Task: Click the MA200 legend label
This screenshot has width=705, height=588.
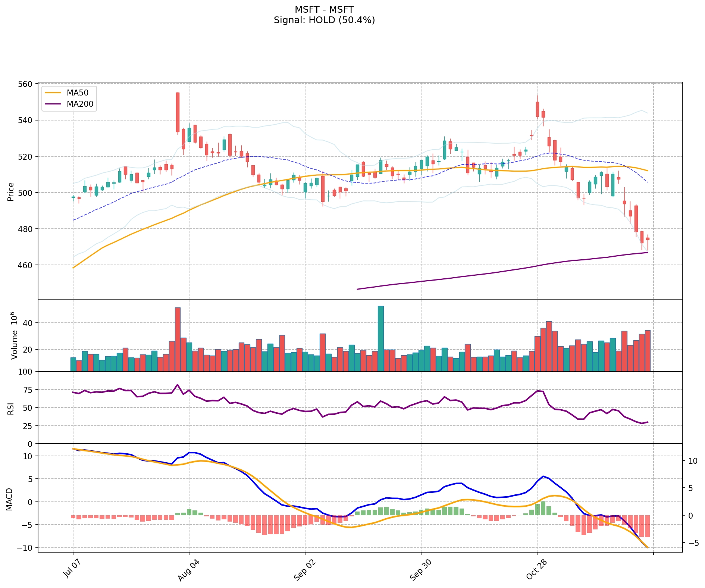Action: 80,104
